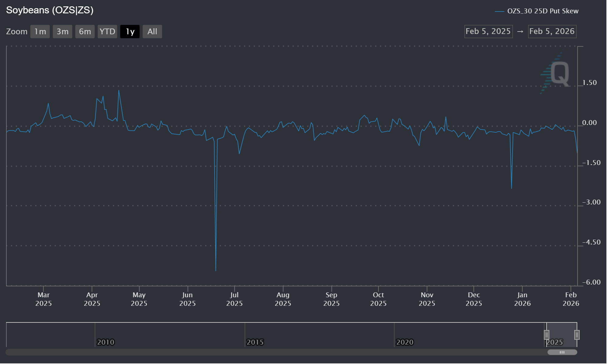Screen dimensions: 607x364
Task: Set zoom range to 1m
Action: (x=40, y=32)
